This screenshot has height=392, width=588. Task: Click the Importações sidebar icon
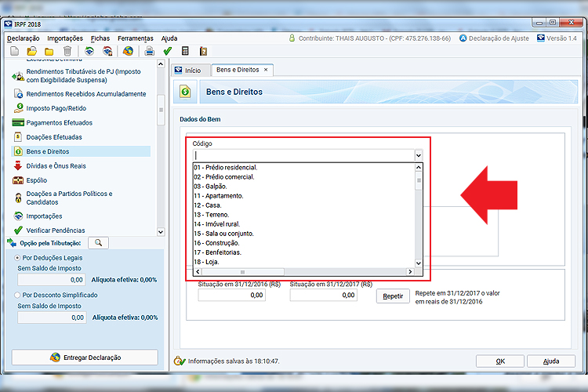[18, 216]
